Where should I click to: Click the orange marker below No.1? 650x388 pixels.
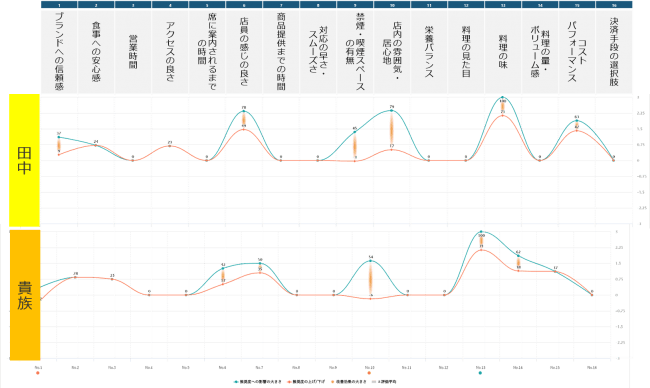coord(38,373)
